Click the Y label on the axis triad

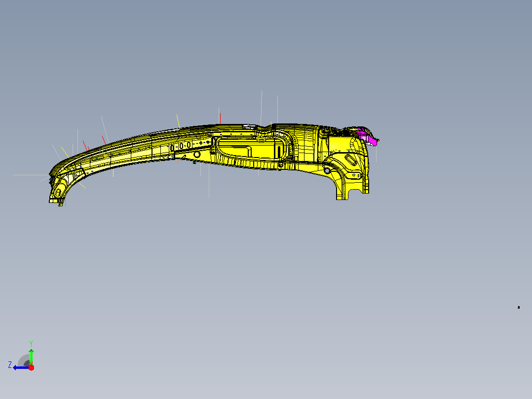pyautogui.click(x=31, y=343)
